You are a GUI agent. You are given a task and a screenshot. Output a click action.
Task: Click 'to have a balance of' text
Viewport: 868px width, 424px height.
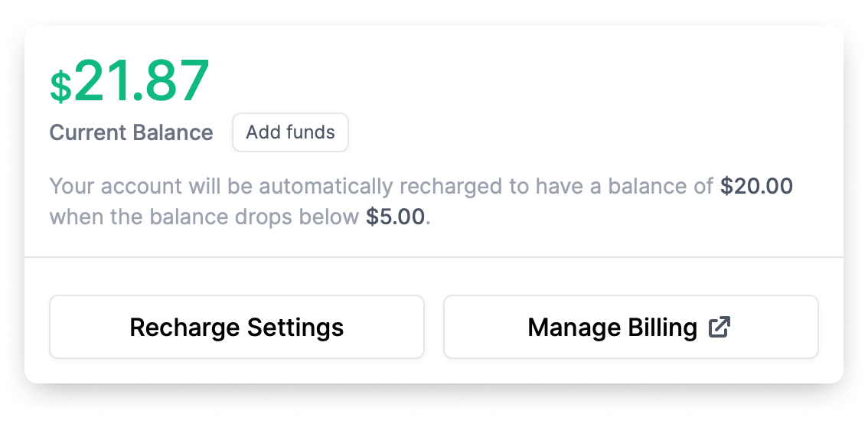pos(612,187)
